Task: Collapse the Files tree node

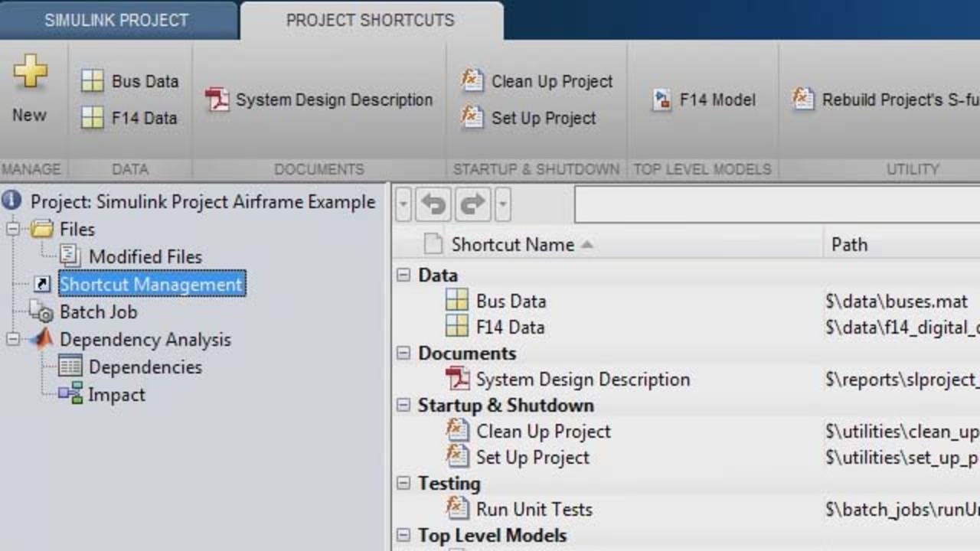Action: pos(13,229)
